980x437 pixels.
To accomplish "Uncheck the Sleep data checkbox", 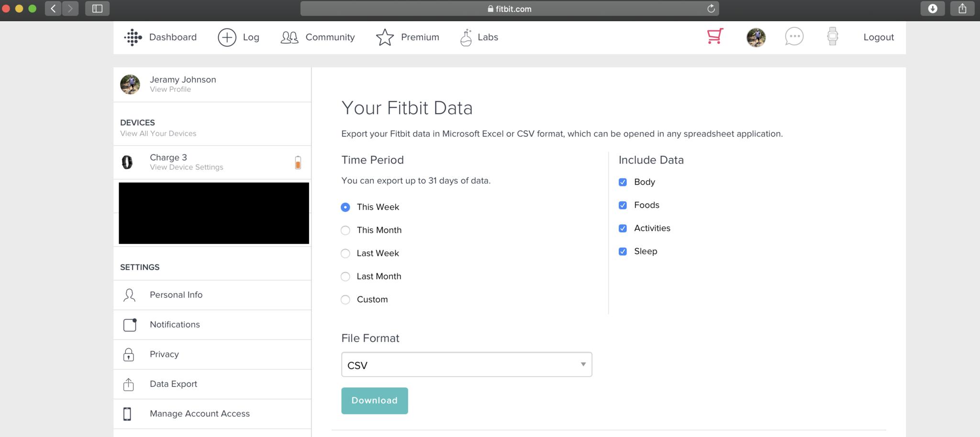I will point(623,251).
